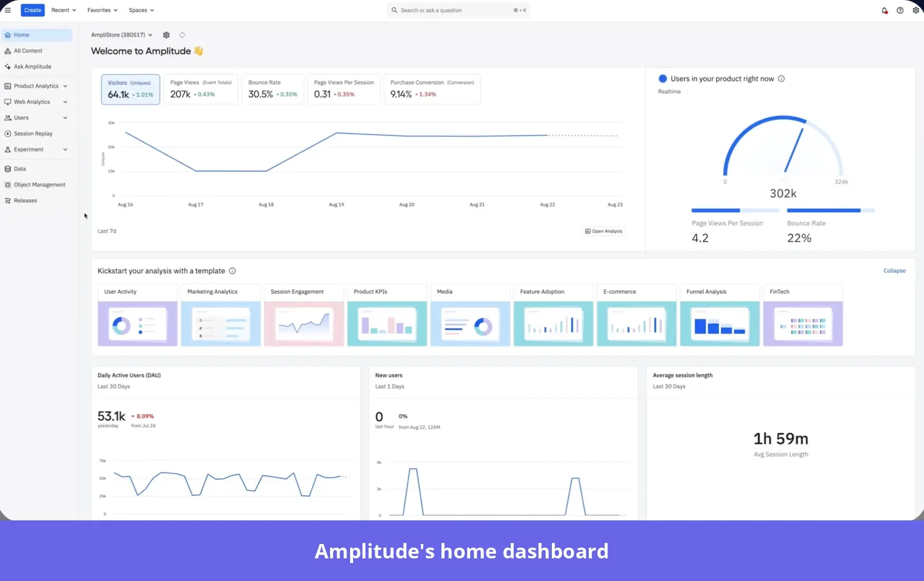Click the Average session length title
The height and width of the screenshot is (581, 924).
coord(683,376)
